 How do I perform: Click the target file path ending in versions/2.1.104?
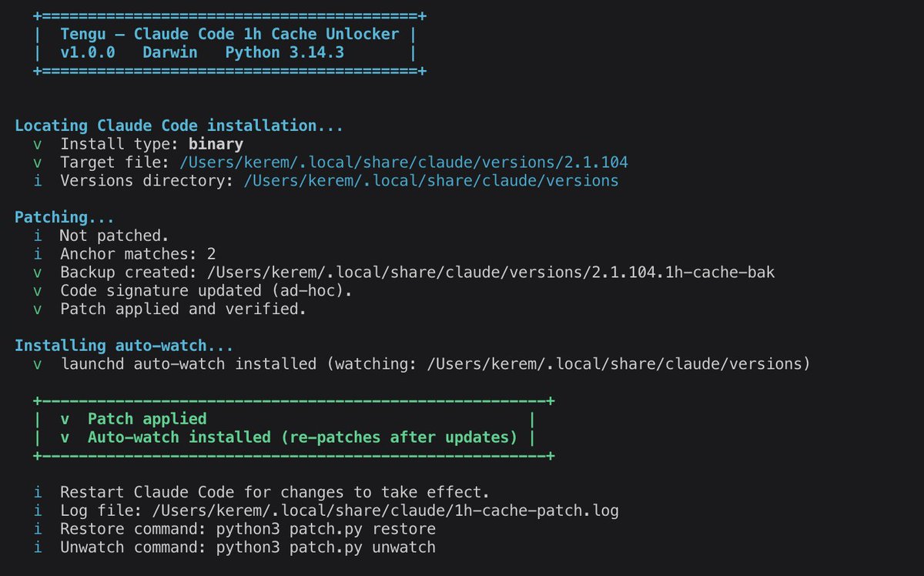pos(403,162)
